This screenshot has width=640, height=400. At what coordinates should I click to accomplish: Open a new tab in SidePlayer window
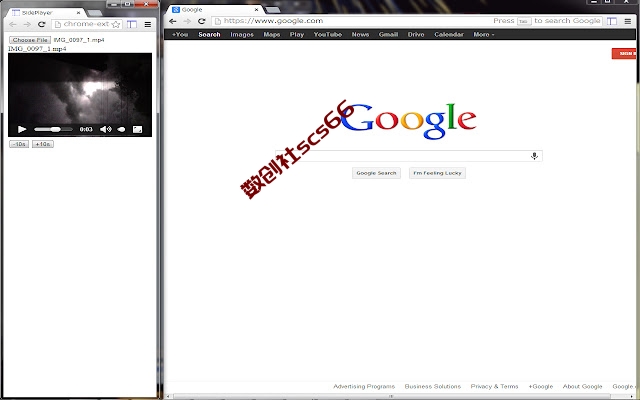[x=95, y=13]
